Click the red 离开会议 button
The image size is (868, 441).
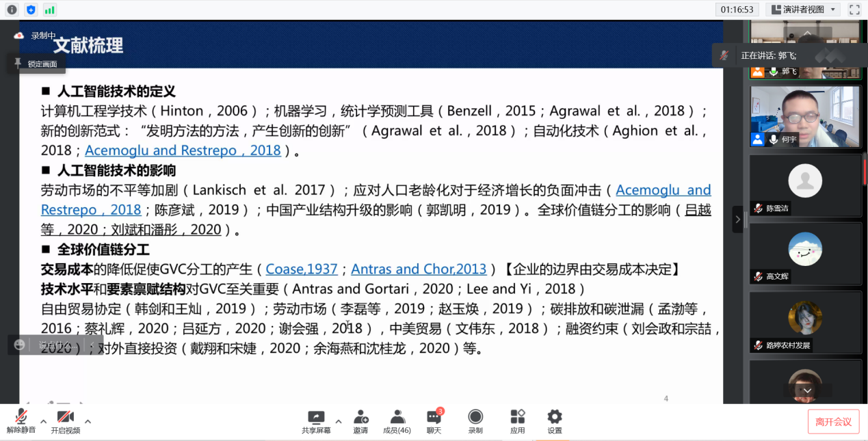point(833,422)
